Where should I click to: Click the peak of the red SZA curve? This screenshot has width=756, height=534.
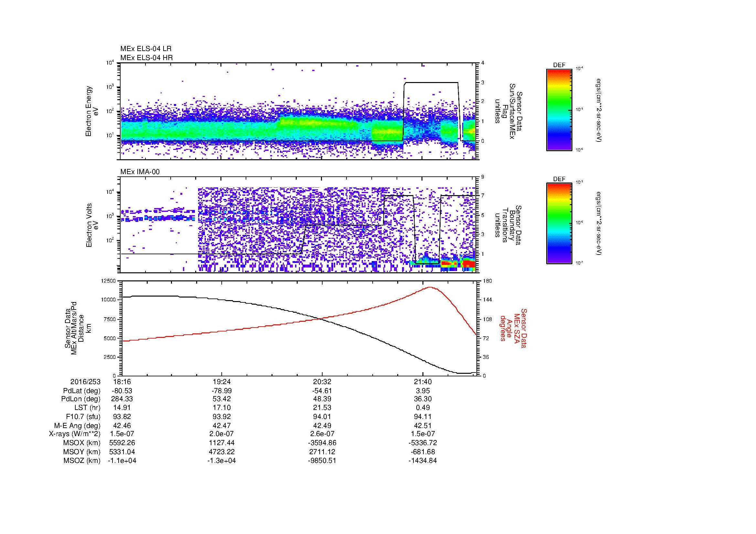click(x=430, y=287)
